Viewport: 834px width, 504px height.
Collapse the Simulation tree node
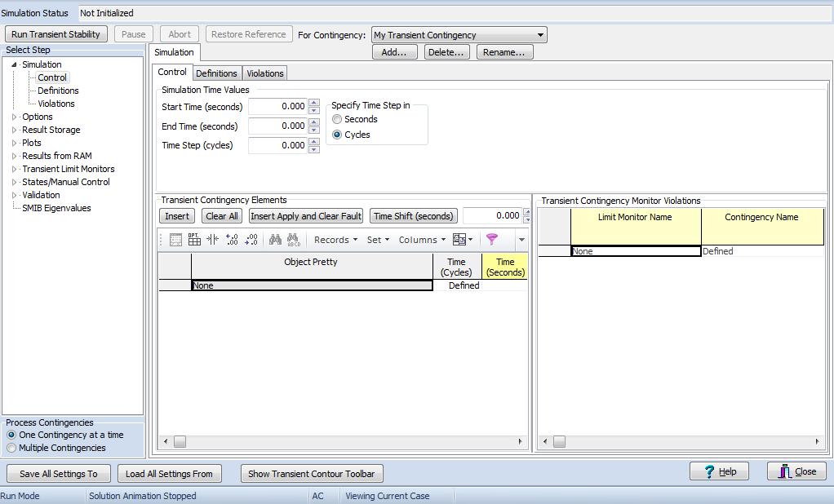click(x=15, y=65)
